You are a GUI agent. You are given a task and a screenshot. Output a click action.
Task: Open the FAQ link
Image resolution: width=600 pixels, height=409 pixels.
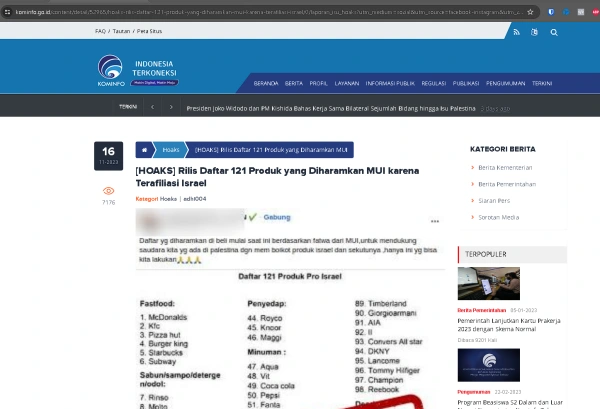pyautogui.click(x=100, y=31)
